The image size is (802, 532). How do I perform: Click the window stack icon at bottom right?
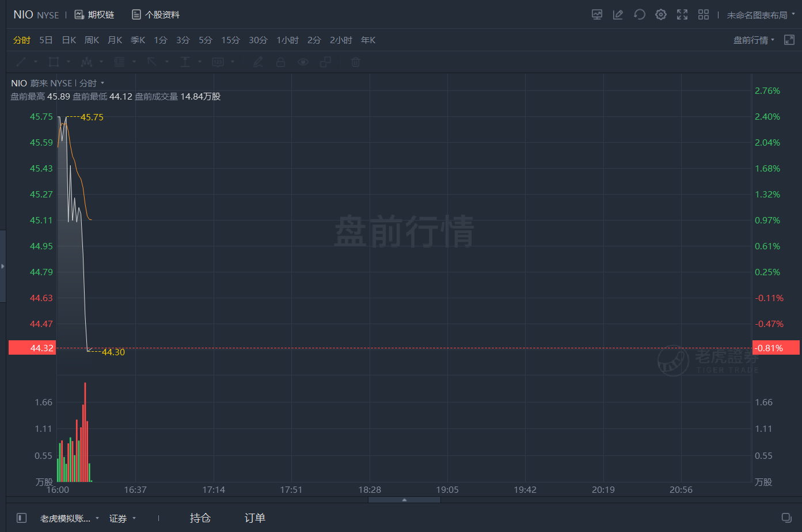coord(786,518)
